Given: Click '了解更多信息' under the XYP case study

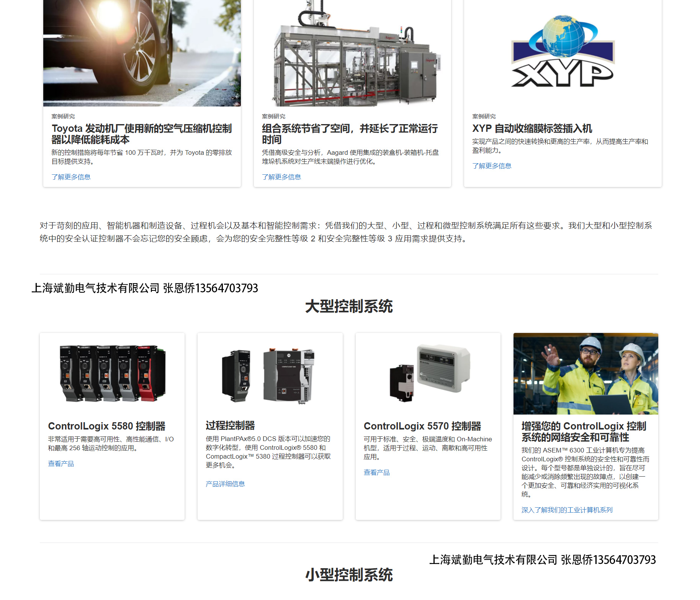Looking at the screenshot, I should [x=492, y=166].
